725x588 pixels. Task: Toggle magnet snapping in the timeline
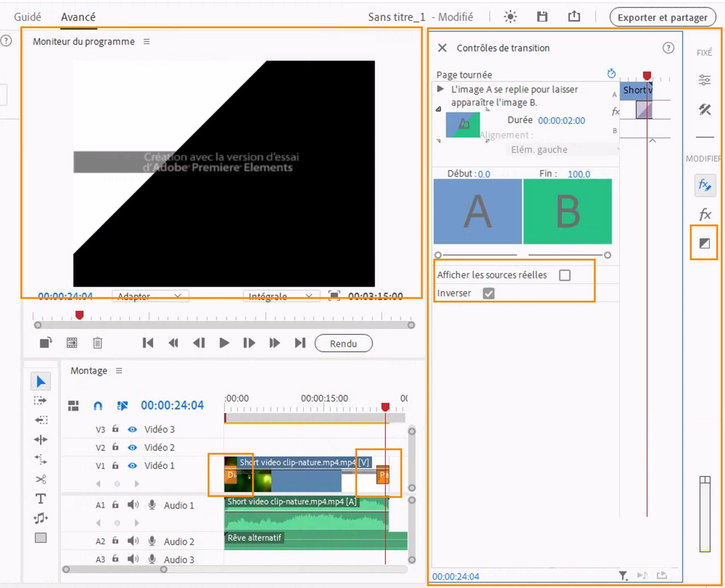pyautogui.click(x=98, y=406)
